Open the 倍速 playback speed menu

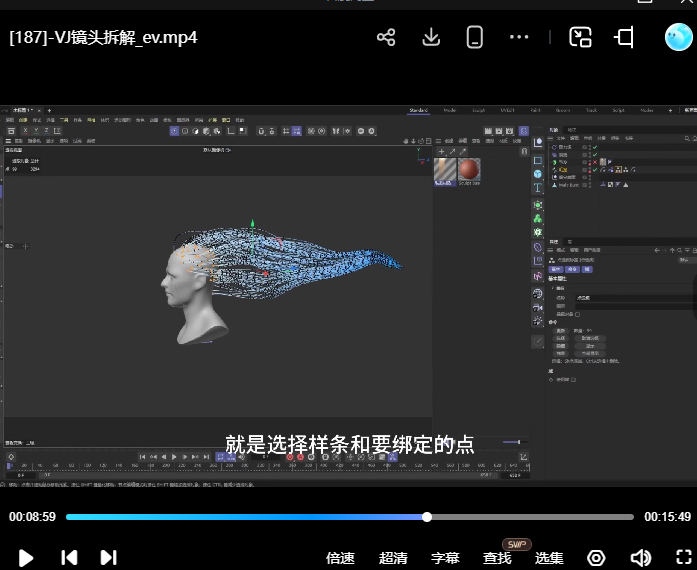point(341,558)
